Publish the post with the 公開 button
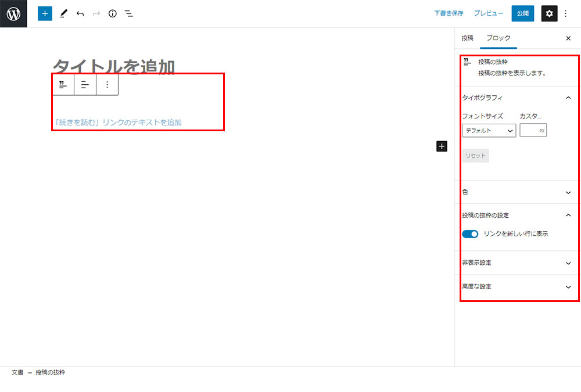 522,13
